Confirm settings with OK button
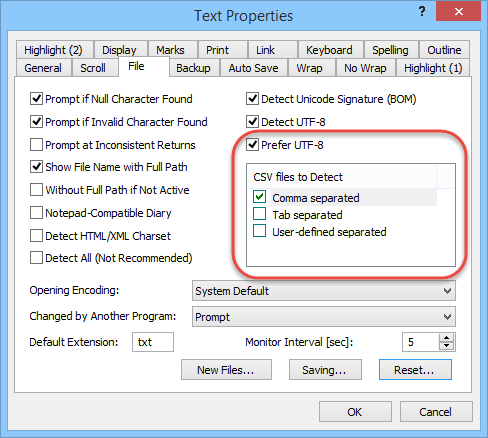Screen dimensions: 488x438 pyautogui.click(x=355, y=412)
